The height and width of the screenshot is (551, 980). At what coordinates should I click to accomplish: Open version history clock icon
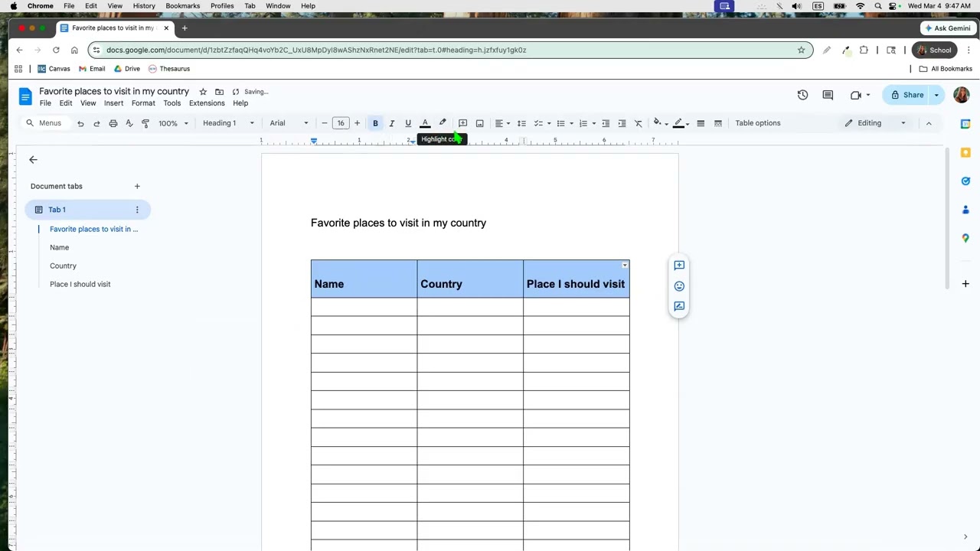tap(802, 95)
